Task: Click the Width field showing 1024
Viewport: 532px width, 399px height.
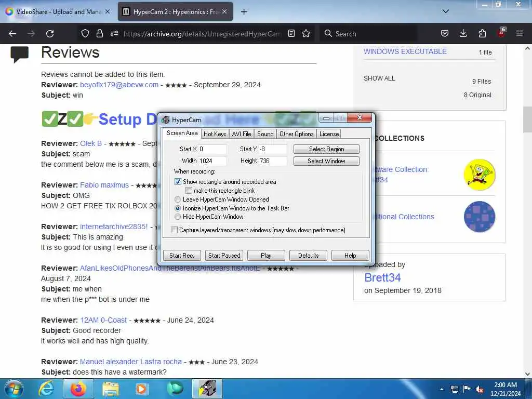Action: [212, 161]
